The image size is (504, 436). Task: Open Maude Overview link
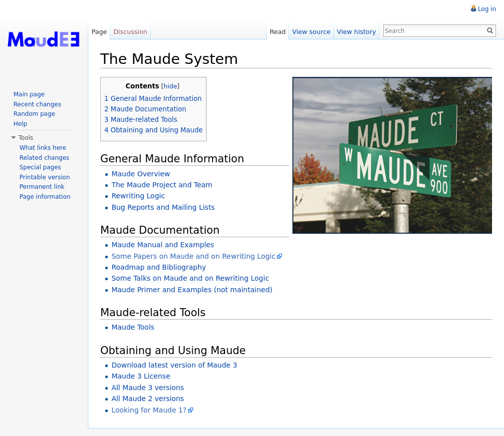click(x=140, y=174)
